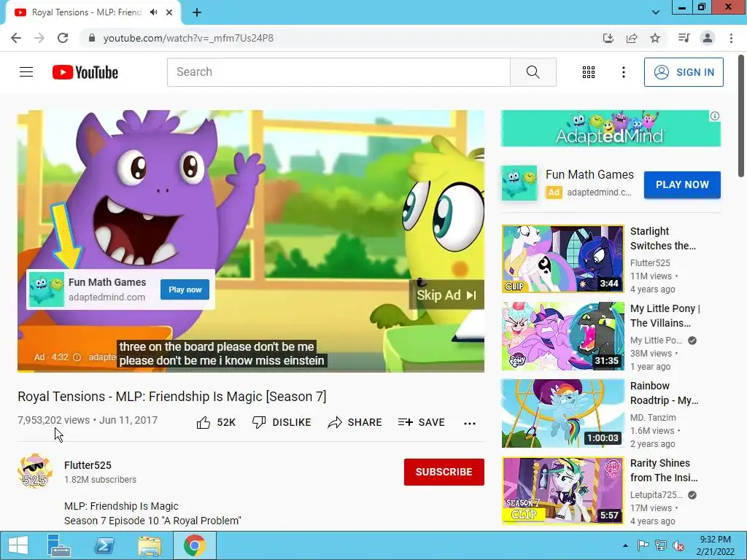This screenshot has height=560, width=747.
Task: Open the taskbar clock showing 9:32 PM
Action: [715, 545]
